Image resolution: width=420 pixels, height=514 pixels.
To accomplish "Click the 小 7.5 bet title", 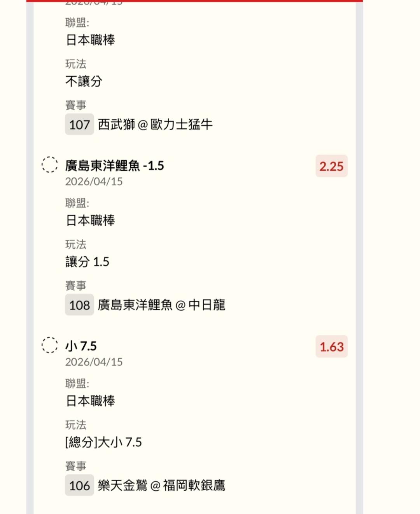I will click(81, 346).
